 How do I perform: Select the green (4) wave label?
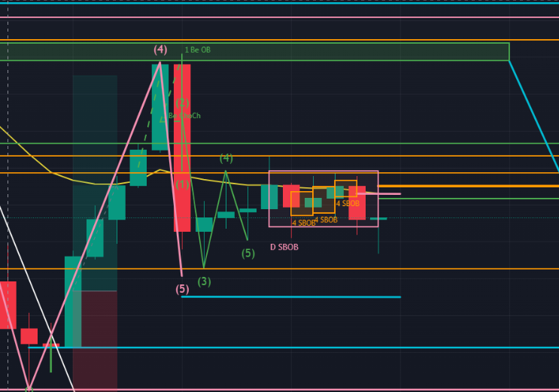tap(226, 158)
